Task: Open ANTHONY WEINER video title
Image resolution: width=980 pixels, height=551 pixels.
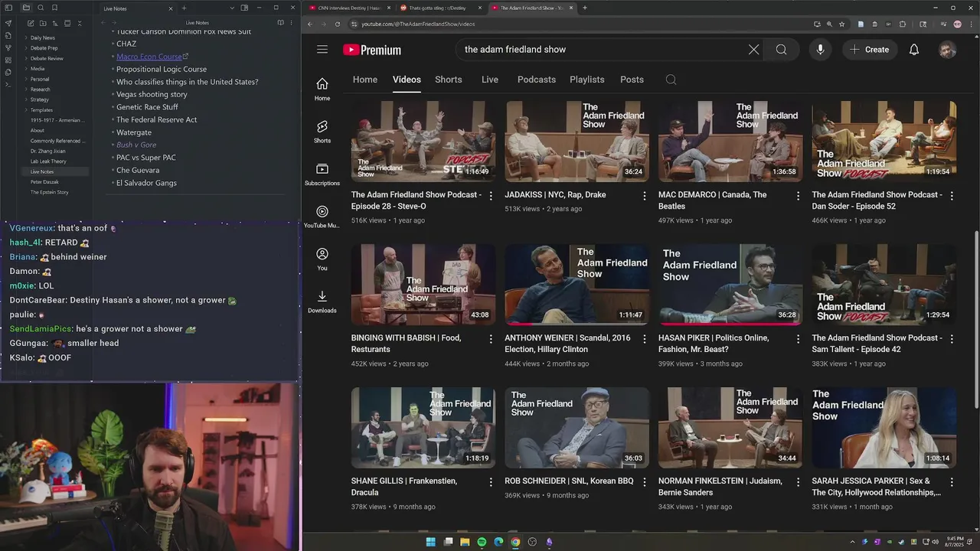Action: point(567,344)
